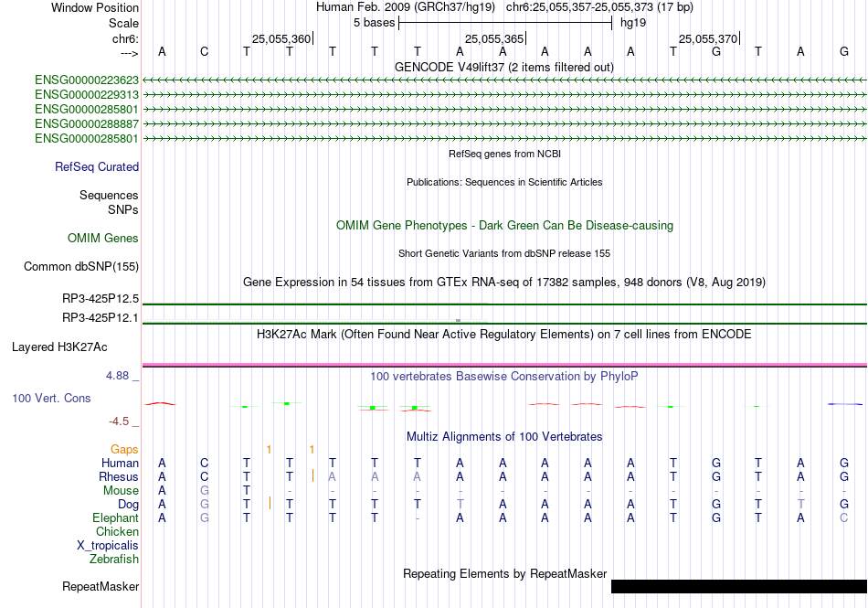Screen dimensions: 868x608
Task: Click the orange Gaps row label
Action: tap(124, 449)
